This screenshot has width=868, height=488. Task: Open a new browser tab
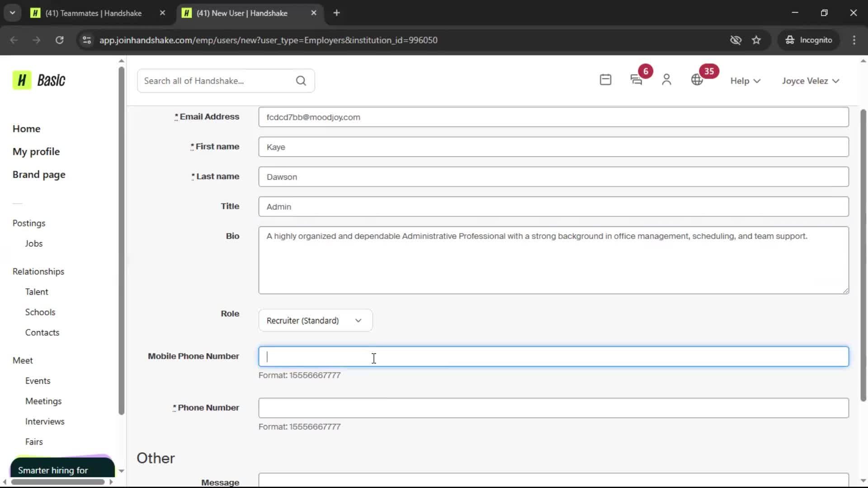point(336,13)
